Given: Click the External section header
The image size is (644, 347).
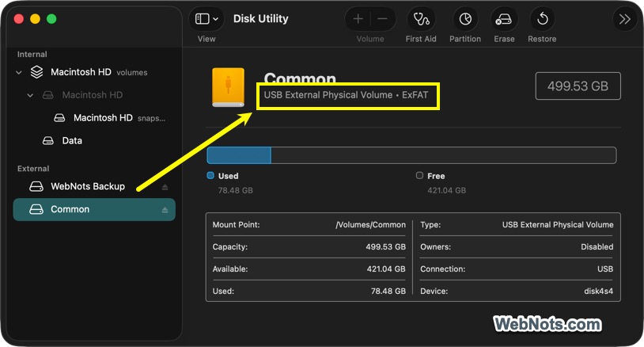Looking at the screenshot, I should [33, 169].
